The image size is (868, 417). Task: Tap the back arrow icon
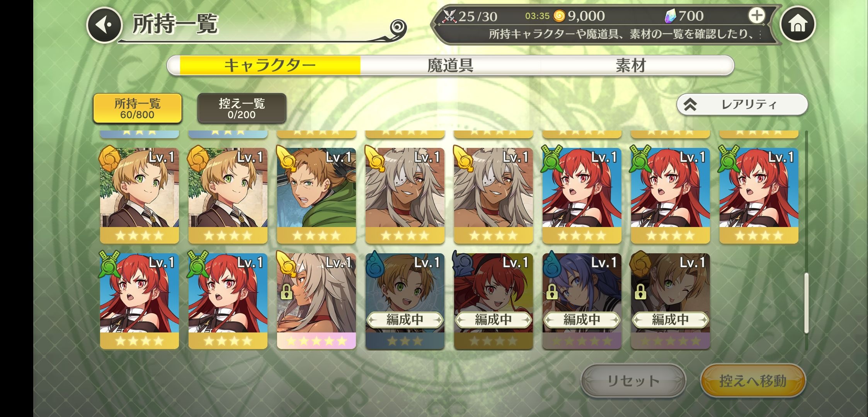click(x=104, y=25)
